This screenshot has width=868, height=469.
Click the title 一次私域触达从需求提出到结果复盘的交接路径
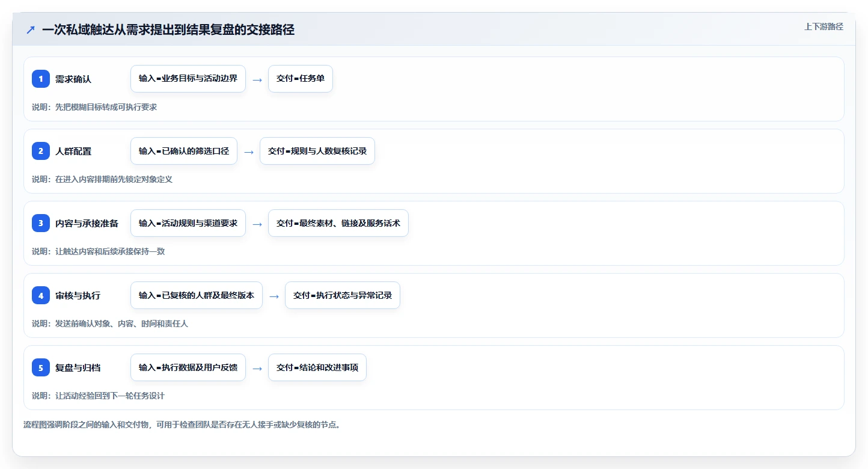pyautogui.click(x=168, y=30)
